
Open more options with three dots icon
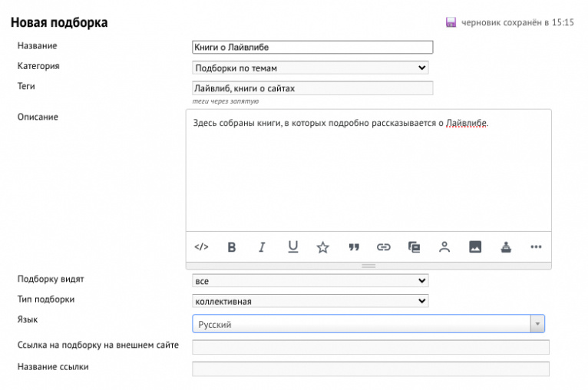coord(536,246)
